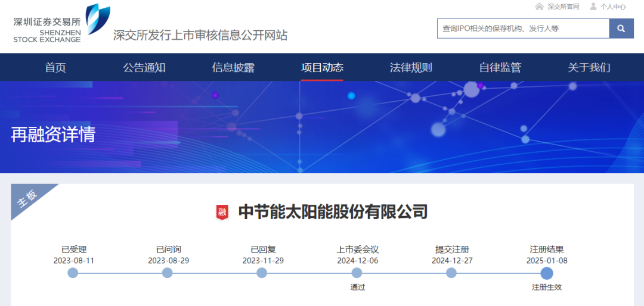
Task: Click the person icon beside 个人中心
Action: 593,7
